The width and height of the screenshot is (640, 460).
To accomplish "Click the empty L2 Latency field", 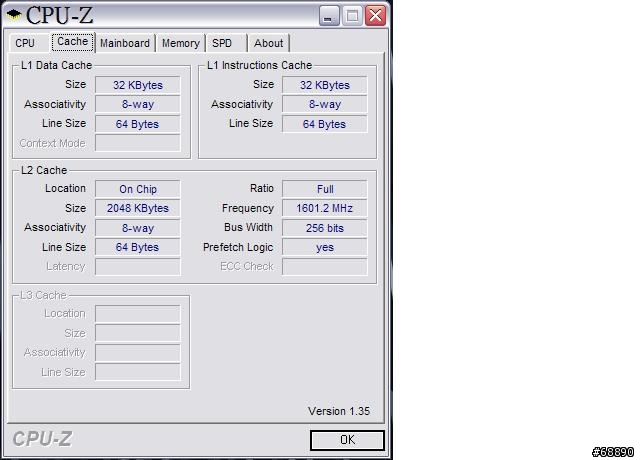I will [x=138, y=267].
